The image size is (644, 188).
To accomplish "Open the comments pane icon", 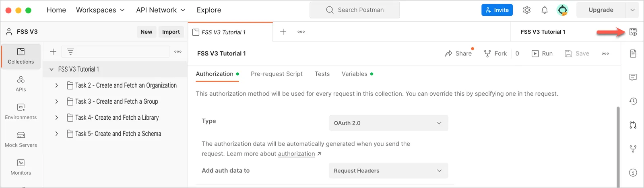I will [x=633, y=77].
